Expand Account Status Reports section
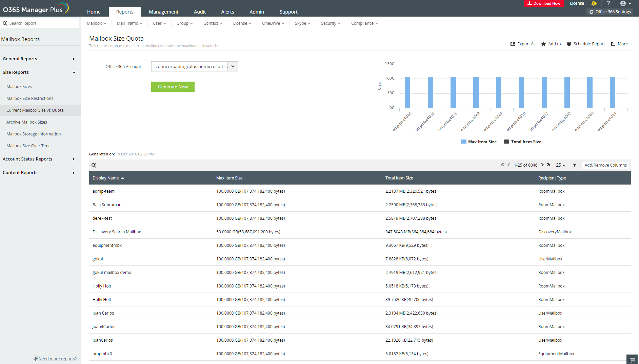The height and width of the screenshot is (364, 639). (27, 159)
